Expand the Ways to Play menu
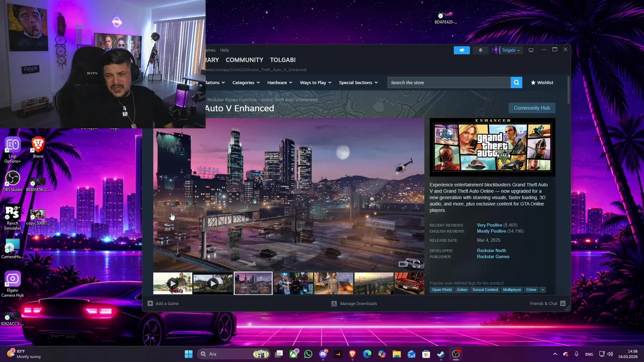The height and width of the screenshot is (362, 644). [316, 82]
